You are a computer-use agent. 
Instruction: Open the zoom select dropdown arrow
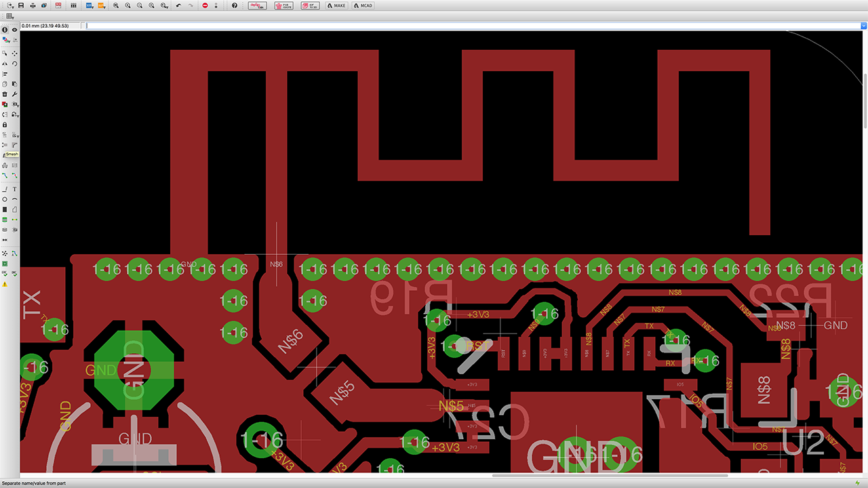[x=167, y=5]
